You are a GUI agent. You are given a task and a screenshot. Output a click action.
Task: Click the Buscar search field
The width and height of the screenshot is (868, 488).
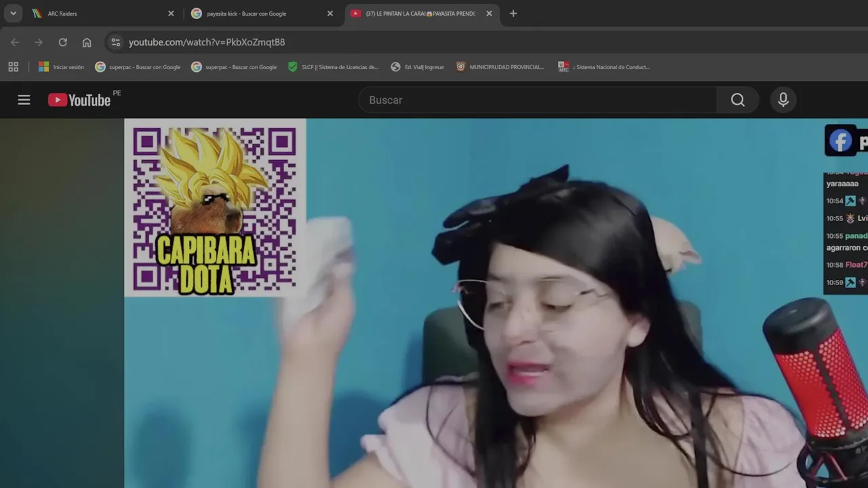point(537,100)
